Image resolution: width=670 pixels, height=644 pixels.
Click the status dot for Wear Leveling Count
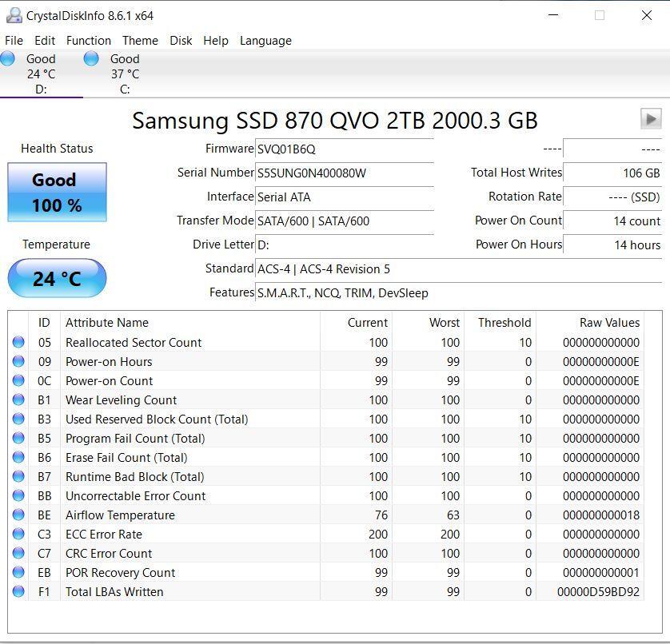click(x=18, y=400)
